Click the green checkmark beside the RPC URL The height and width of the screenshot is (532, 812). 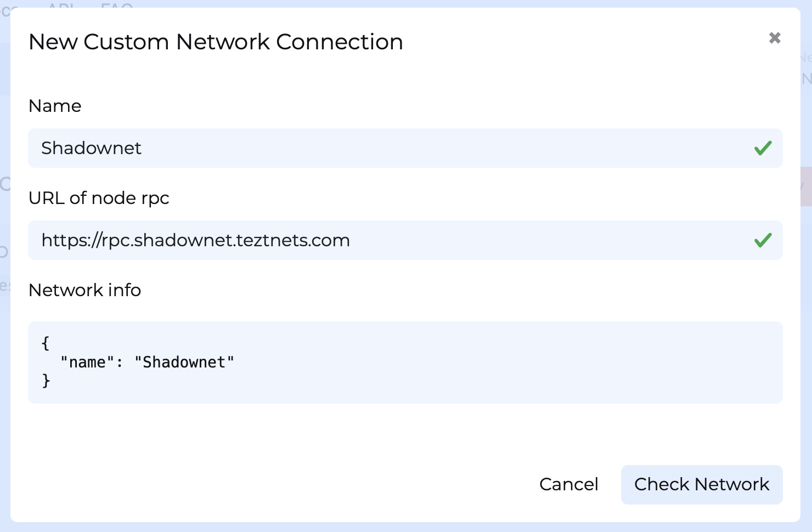762,240
